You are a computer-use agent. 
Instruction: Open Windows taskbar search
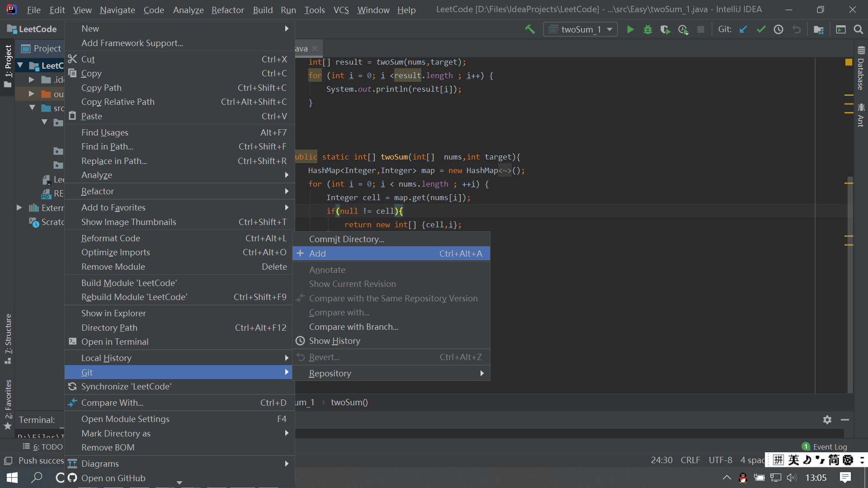pos(37,478)
